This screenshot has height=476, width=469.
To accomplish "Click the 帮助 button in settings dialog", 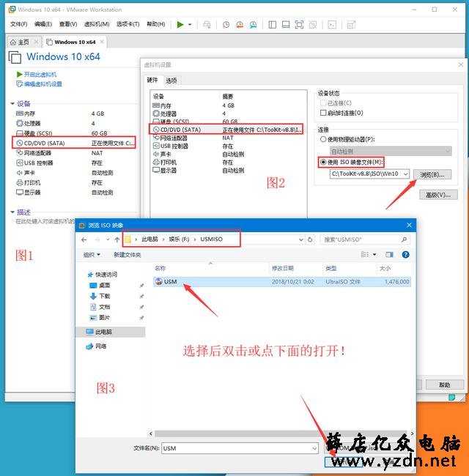I will point(444,385).
